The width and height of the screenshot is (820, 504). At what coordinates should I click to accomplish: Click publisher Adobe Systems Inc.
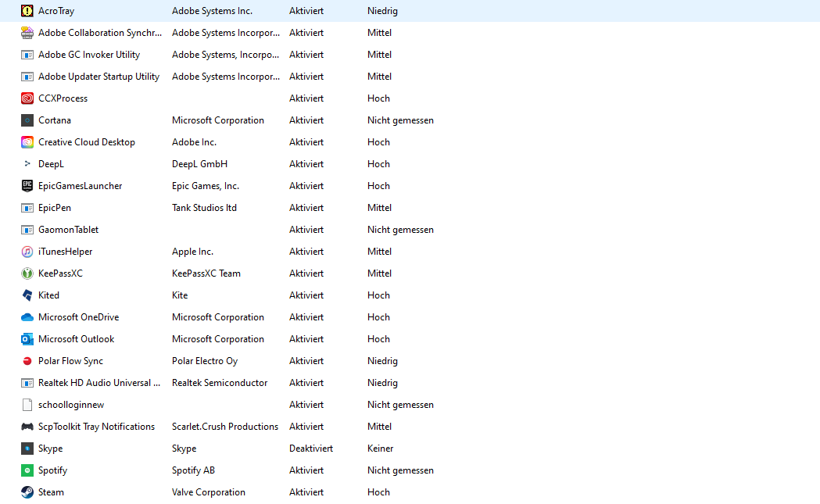[x=213, y=10]
